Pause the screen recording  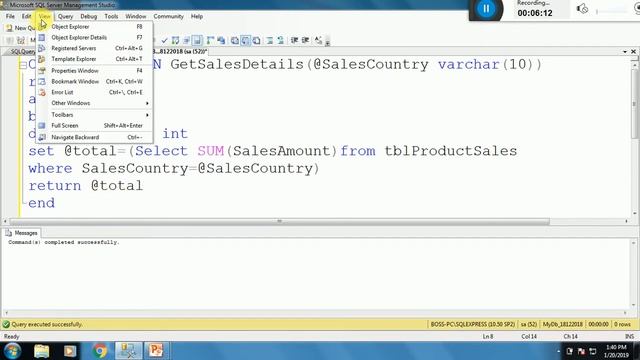[x=486, y=9]
